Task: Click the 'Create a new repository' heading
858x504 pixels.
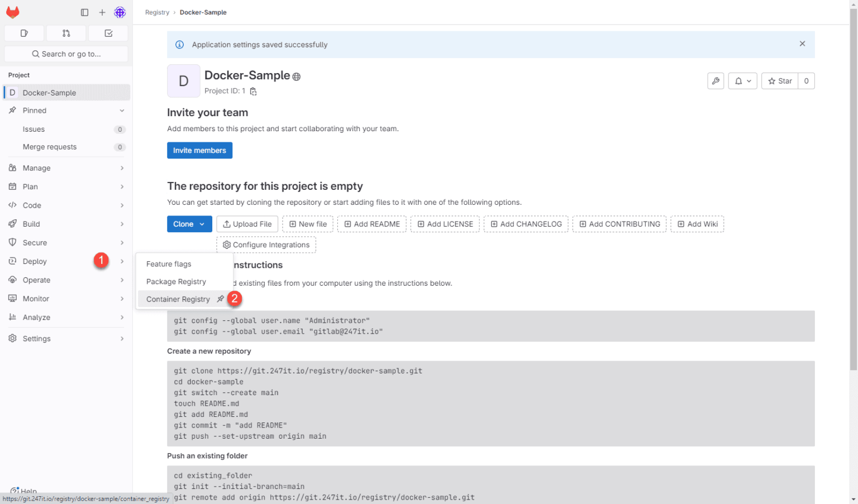Action: coord(209,351)
